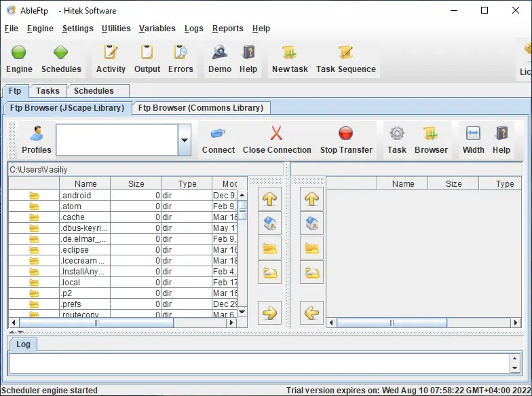This screenshot has height=396, width=532.
Task: Click the Log area scroll up arrow
Action: [x=514, y=359]
